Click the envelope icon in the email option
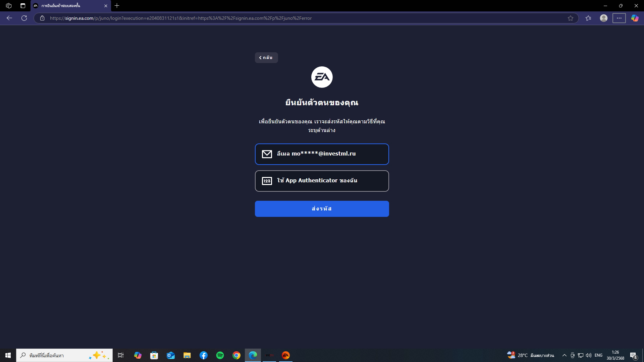This screenshot has height=362, width=644. [x=267, y=154]
